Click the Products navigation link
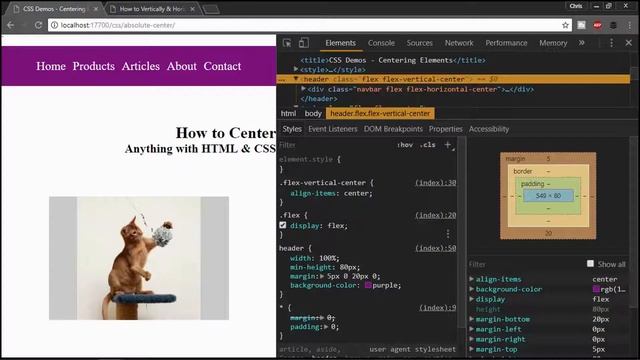The height and width of the screenshot is (360, 640). (94, 66)
